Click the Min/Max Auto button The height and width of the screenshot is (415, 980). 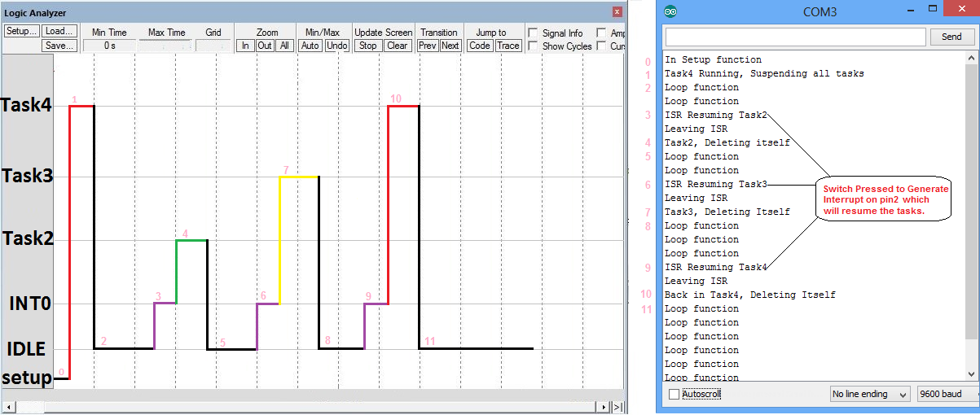310,46
